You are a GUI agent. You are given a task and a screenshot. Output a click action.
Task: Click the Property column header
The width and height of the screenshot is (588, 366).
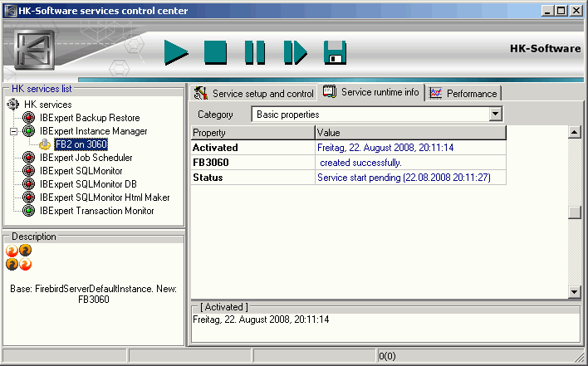252,133
